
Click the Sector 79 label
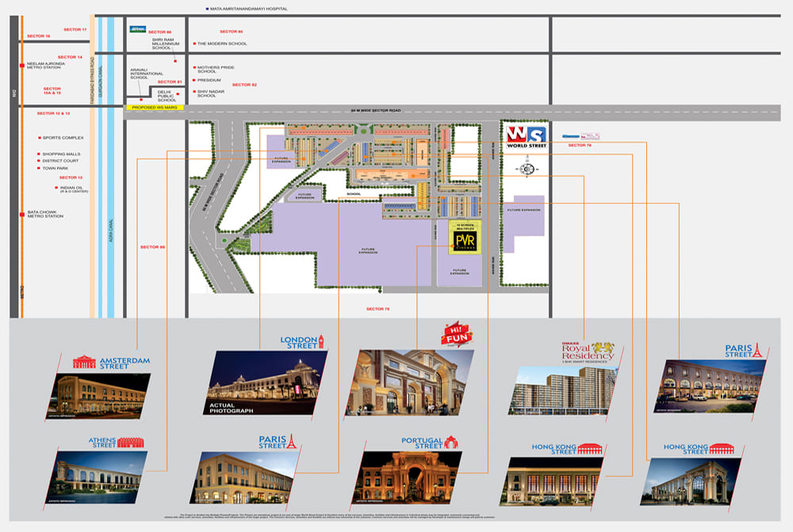click(377, 309)
